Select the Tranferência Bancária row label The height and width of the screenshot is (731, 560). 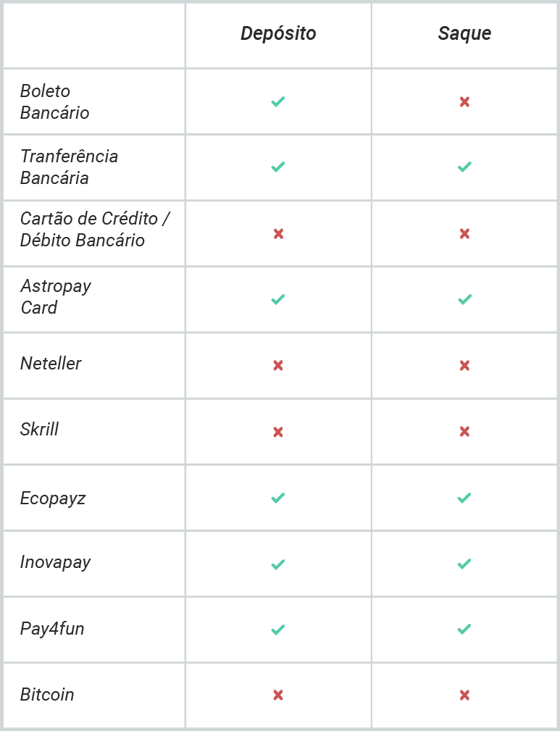[69, 167]
